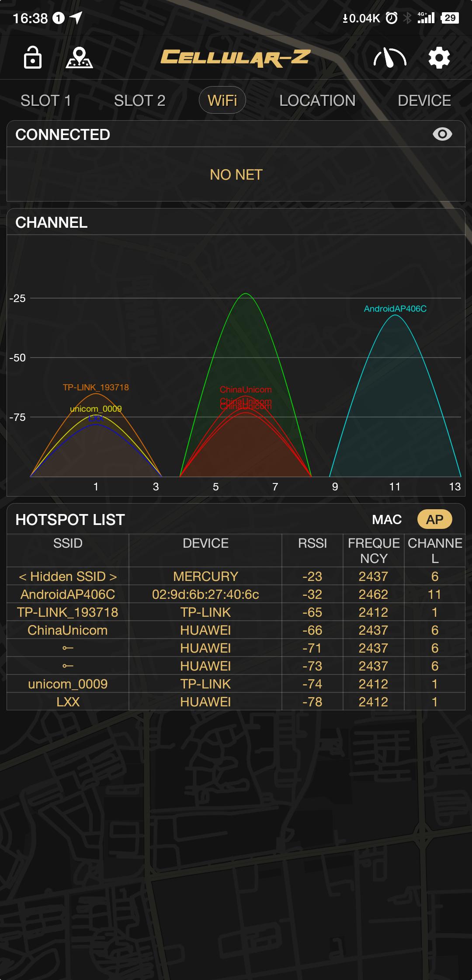Tap the MAC address 02:9d:6b:27:40:6c
This screenshot has width=472, height=980.
(205, 594)
